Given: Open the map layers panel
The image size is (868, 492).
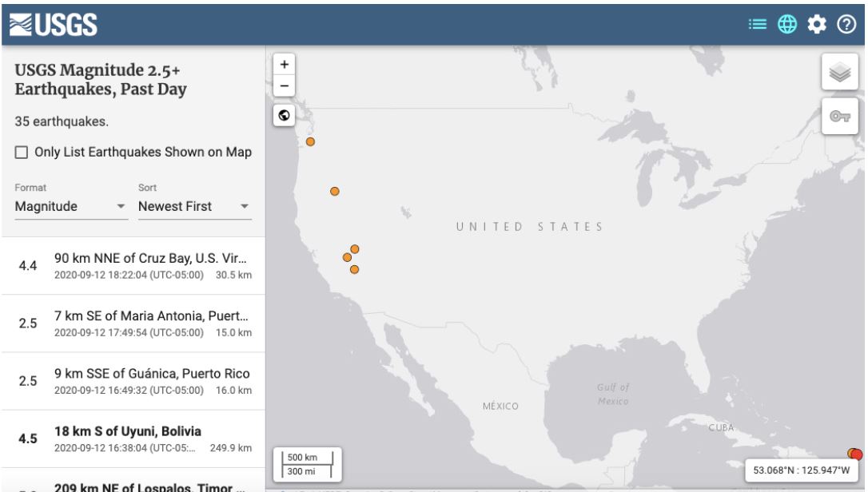Looking at the screenshot, I should [x=840, y=72].
